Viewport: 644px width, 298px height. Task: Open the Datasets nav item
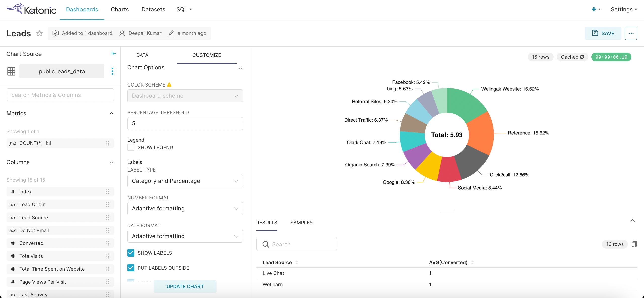[153, 9]
